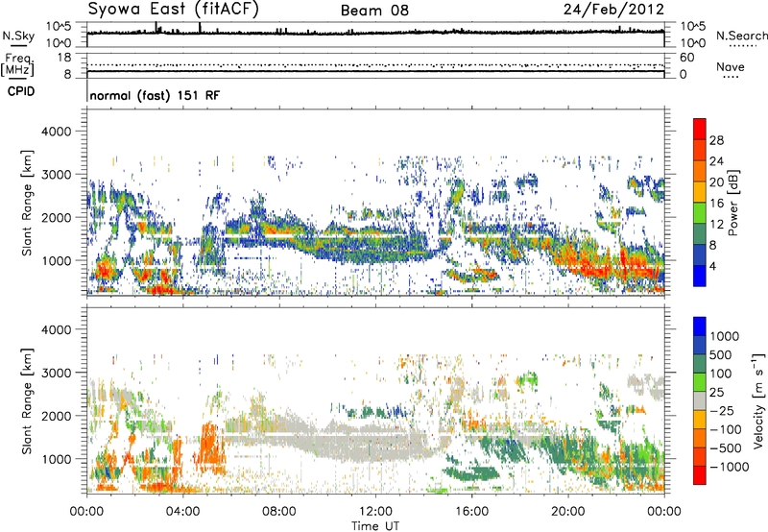Select the 'Beam 08' label

[374, 11]
